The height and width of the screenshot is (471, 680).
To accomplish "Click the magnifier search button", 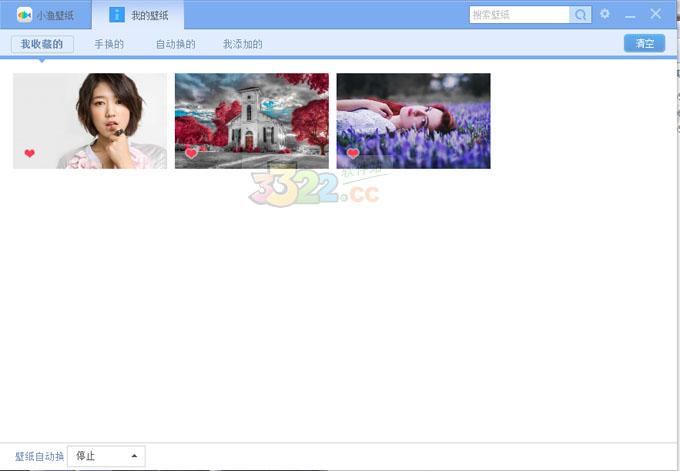I will coord(580,15).
